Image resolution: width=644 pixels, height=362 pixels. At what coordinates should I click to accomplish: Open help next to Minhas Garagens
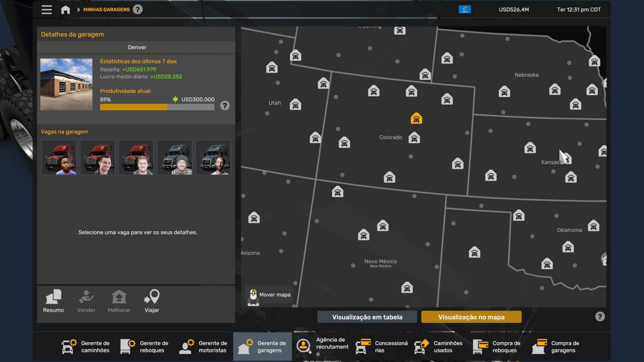(138, 9)
